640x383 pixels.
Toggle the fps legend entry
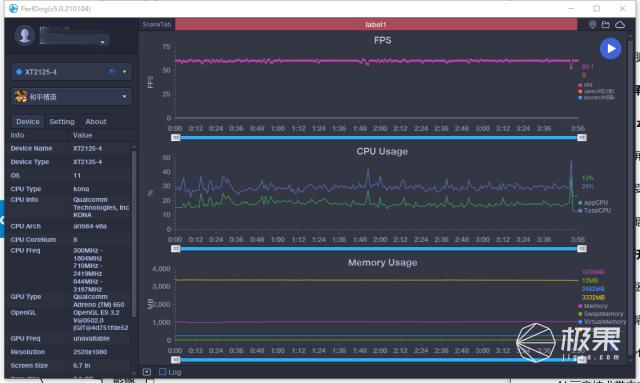pyautogui.click(x=585, y=85)
